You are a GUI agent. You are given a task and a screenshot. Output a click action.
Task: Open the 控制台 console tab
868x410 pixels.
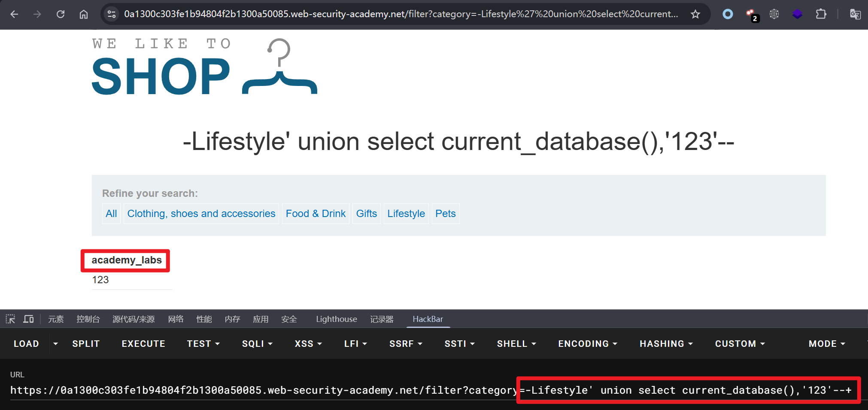[x=88, y=319]
